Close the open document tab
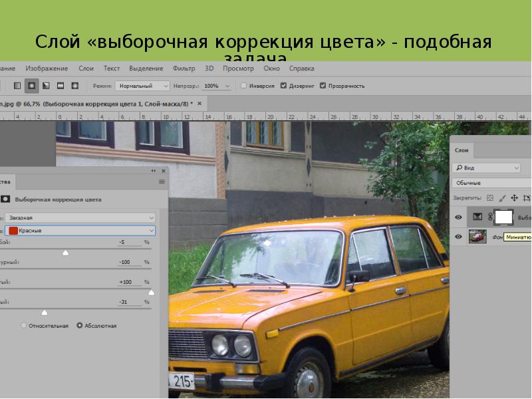The width and height of the screenshot is (532, 399). [200, 104]
